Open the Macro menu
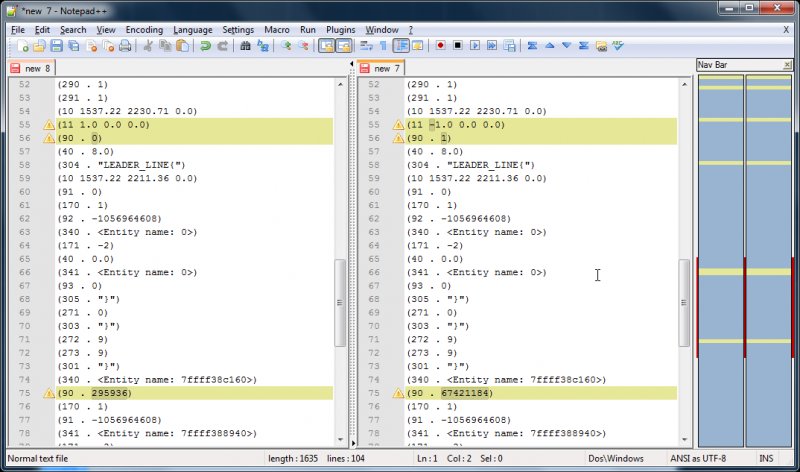This screenshot has height=472, width=800. [277, 30]
